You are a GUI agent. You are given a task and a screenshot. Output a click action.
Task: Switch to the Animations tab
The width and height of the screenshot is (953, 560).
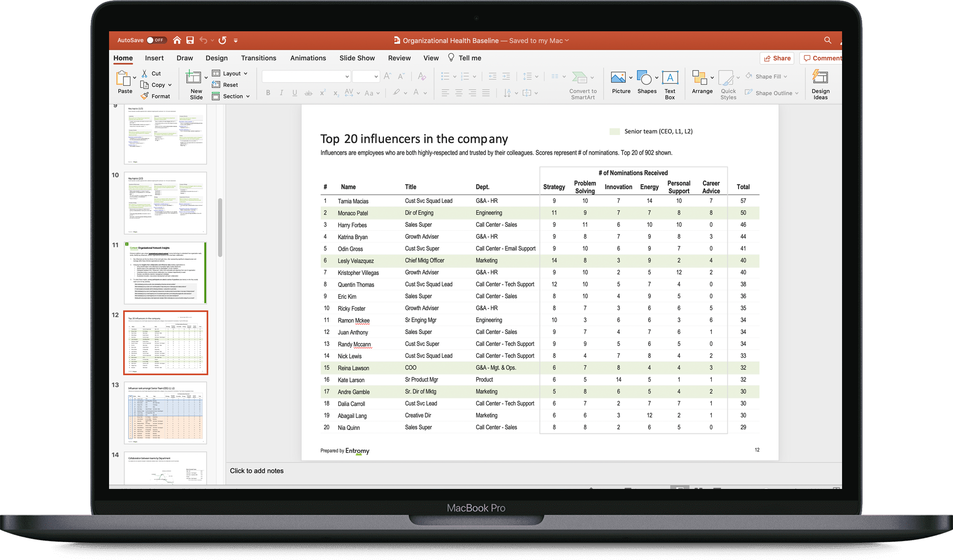coord(308,58)
